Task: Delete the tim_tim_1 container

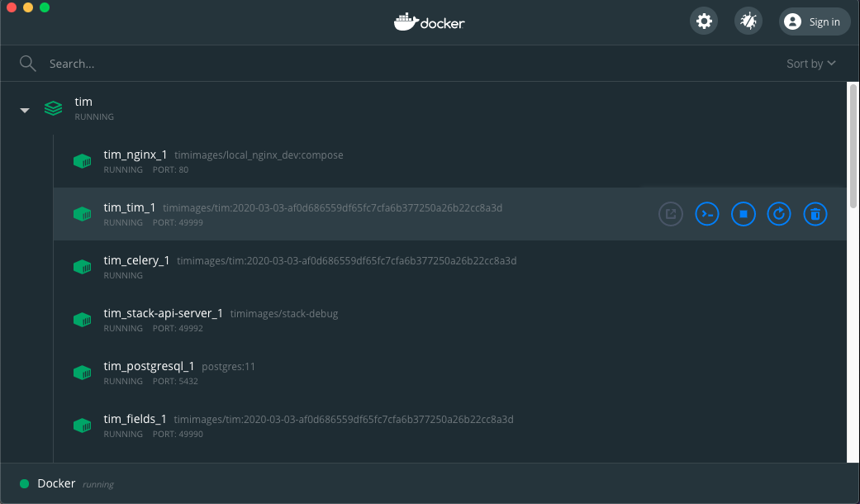Action: pyautogui.click(x=815, y=214)
